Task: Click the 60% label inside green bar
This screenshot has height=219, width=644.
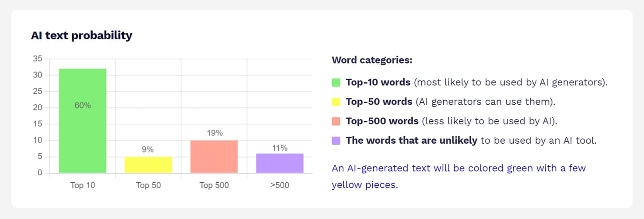Action: pyautogui.click(x=83, y=106)
